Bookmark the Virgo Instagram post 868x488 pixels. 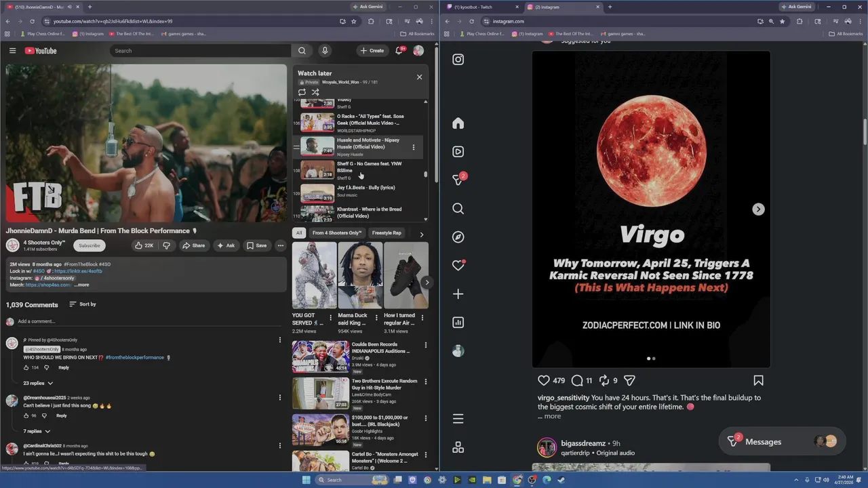(758, 380)
